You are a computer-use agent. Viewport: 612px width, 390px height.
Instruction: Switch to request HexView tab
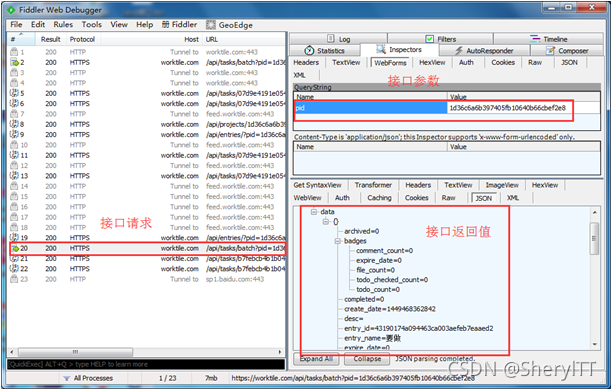pyautogui.click(x=432, y=62)
